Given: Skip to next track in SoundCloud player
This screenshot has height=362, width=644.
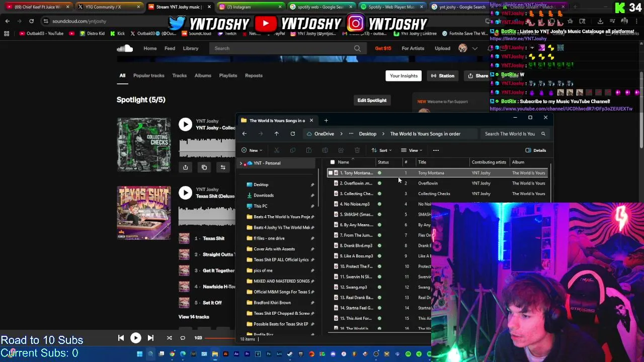Looking at the screenshot, I should 150,338.
